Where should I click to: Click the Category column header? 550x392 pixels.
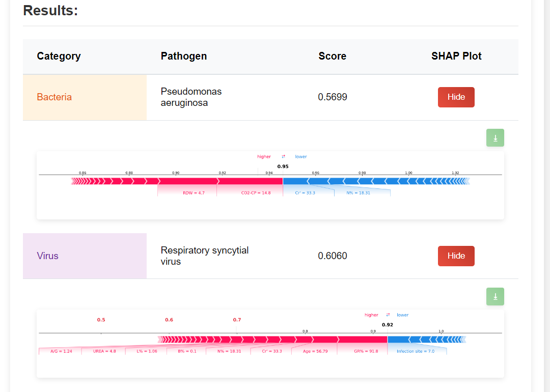[x=59, y=56]
